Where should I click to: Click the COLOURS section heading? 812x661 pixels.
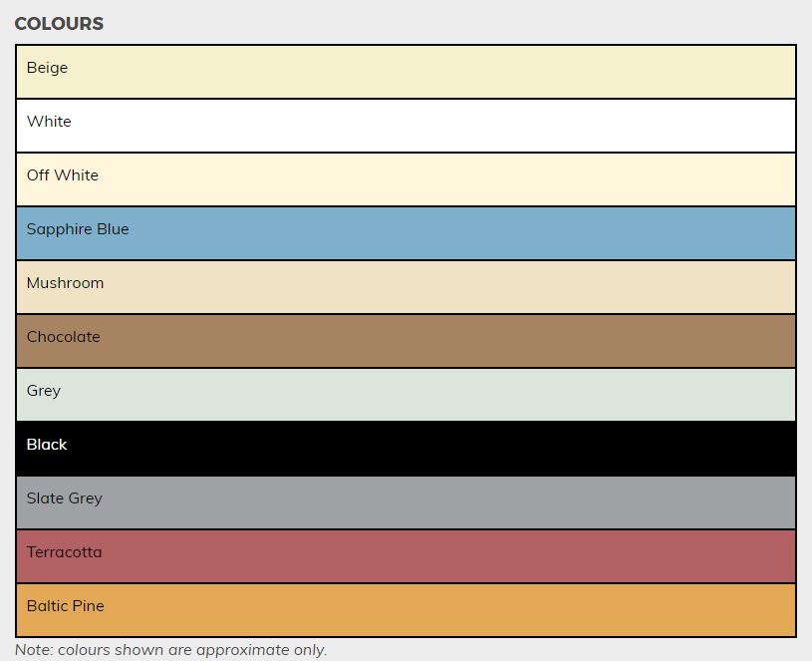pos(59,24)
